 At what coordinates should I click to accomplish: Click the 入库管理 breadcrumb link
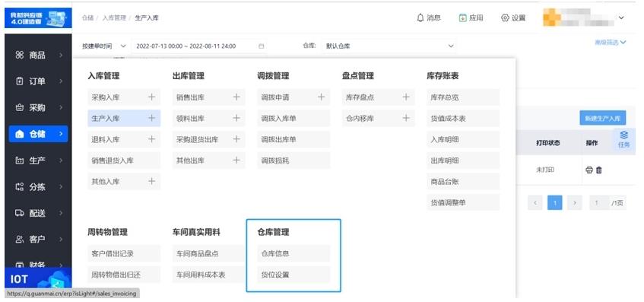[x=114, y=18]
